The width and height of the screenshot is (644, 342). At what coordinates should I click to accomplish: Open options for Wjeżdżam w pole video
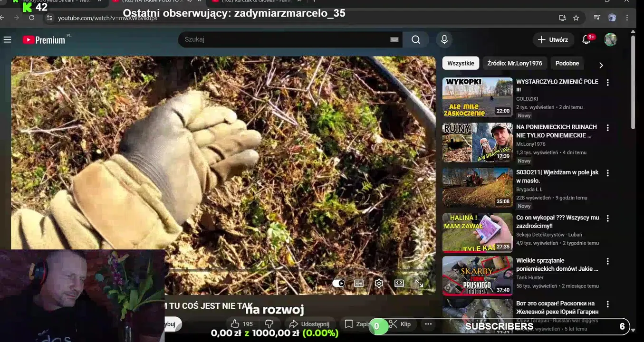pos(607,173)
